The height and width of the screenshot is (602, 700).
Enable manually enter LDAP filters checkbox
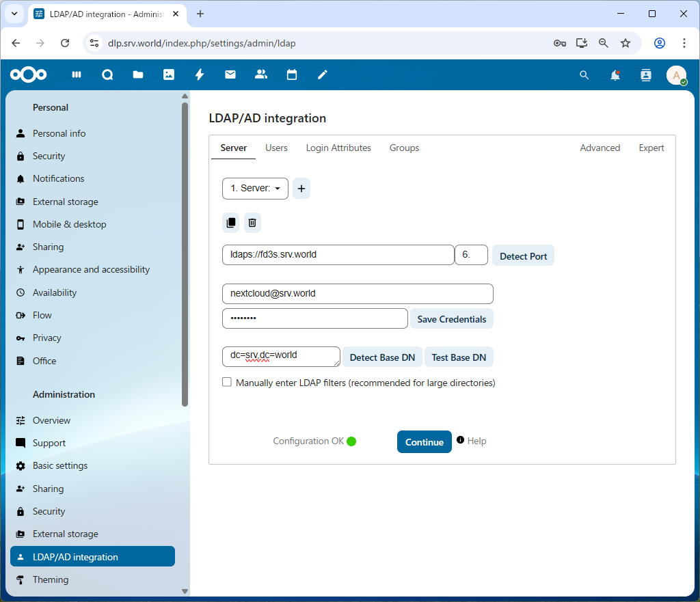pyautogui.click(x=227, y=383)
